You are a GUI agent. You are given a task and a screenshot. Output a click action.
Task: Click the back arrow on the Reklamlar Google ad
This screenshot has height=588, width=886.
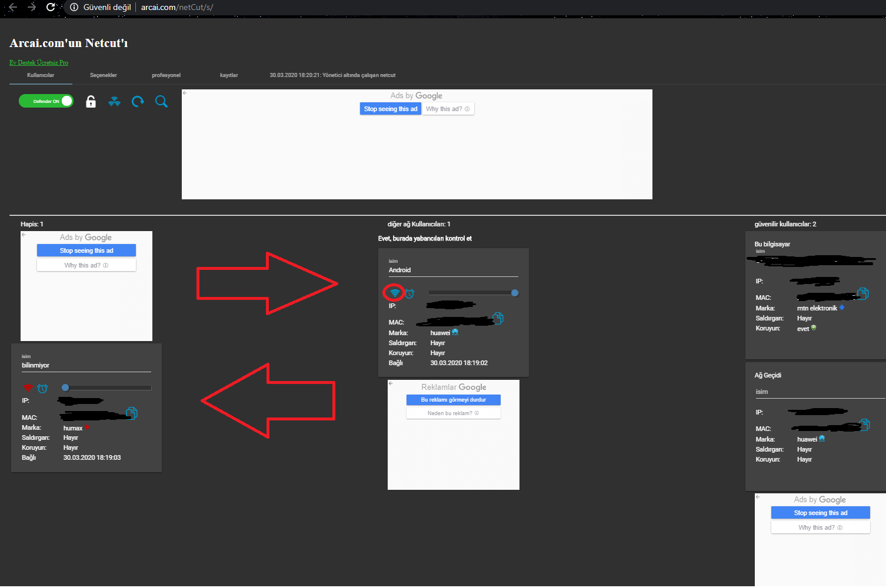tap(391, 383)
